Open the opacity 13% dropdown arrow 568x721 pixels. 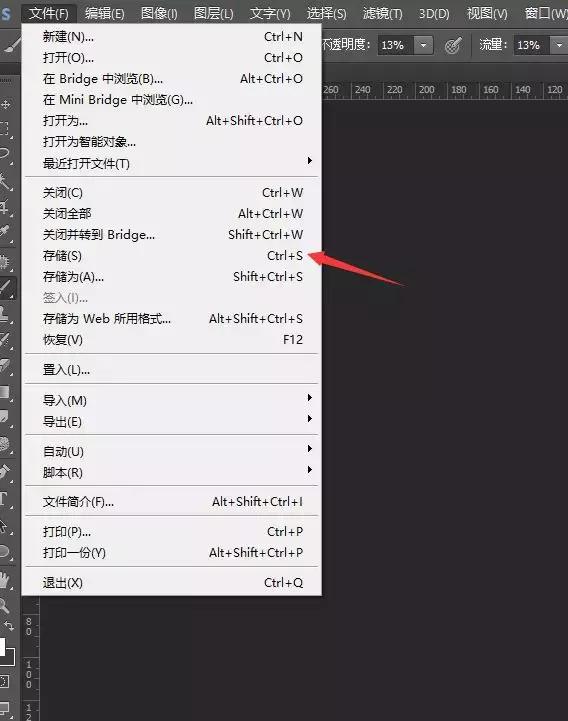[424, 45]
